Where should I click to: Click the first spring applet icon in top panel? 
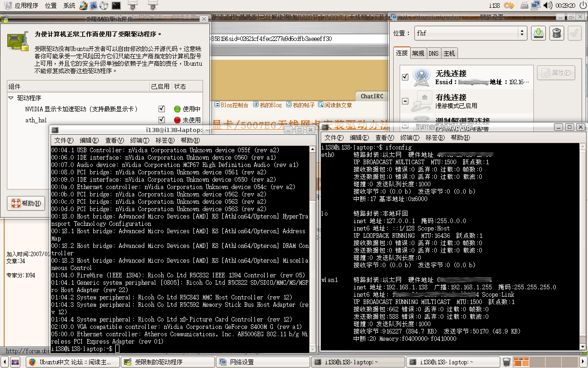point(133,6)
